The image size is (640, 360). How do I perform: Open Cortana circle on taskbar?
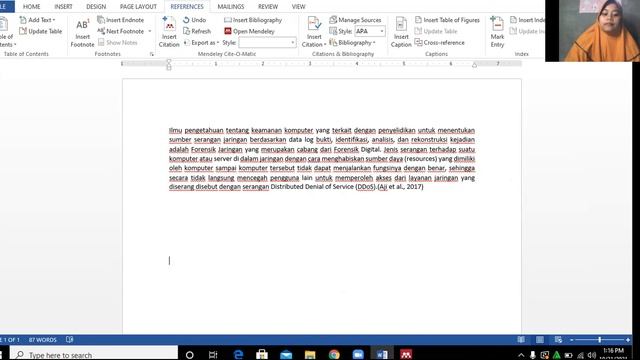pos(189,354)
